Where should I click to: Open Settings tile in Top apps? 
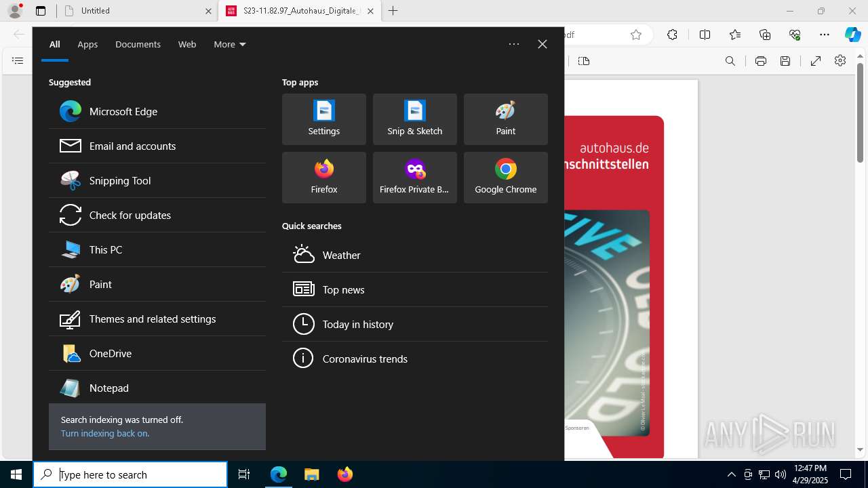point(324,119)
